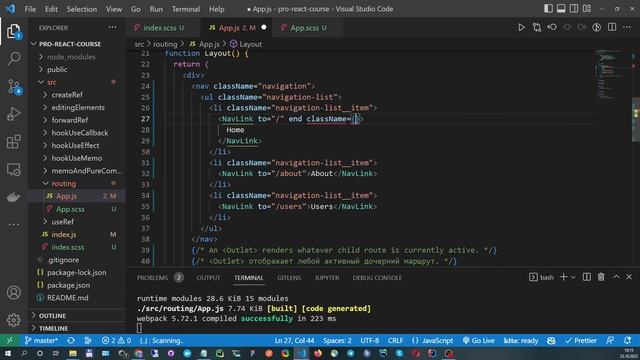Change indentation via Spaces: 2
Viewport: 640px width, 360px height.
point(337,340)
